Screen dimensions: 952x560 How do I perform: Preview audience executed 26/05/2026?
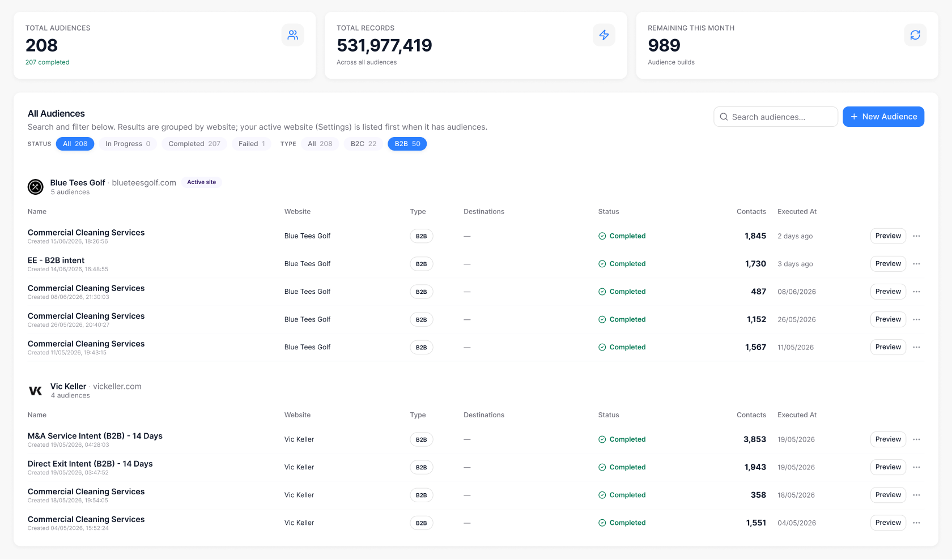[x=888, y=319]
